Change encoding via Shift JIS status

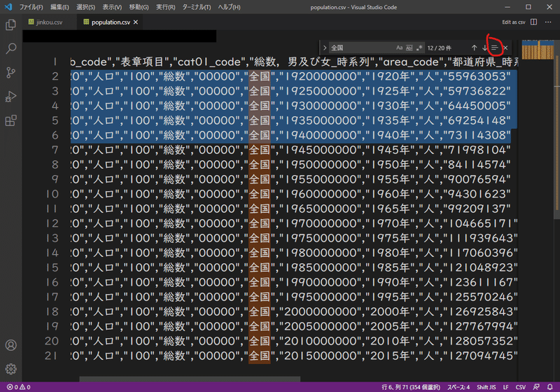coord(486,387)
